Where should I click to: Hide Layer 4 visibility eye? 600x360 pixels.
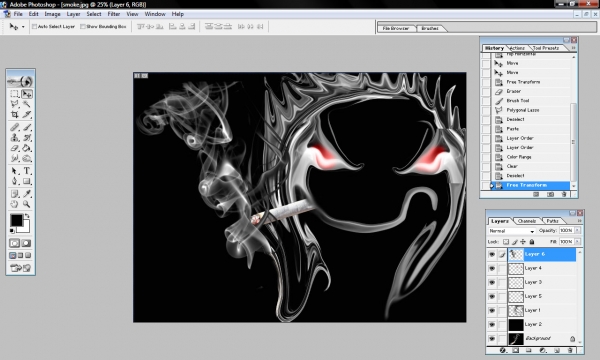tap(492, 269)
